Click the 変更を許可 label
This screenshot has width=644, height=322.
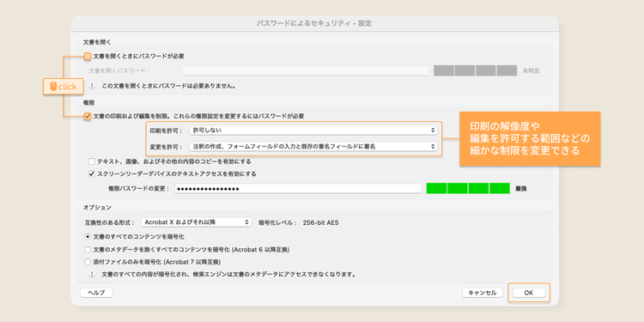[167, 146]
